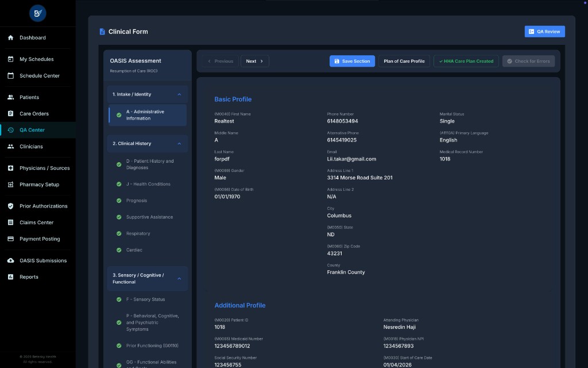Go to Patients in sidebar
Screen dimensions: 588x368
point(37,97)
